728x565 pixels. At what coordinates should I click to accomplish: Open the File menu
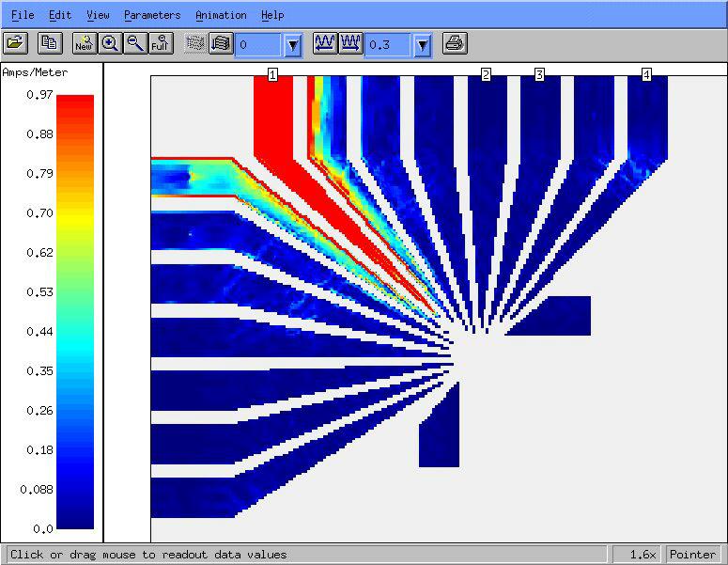click(23, 15)
